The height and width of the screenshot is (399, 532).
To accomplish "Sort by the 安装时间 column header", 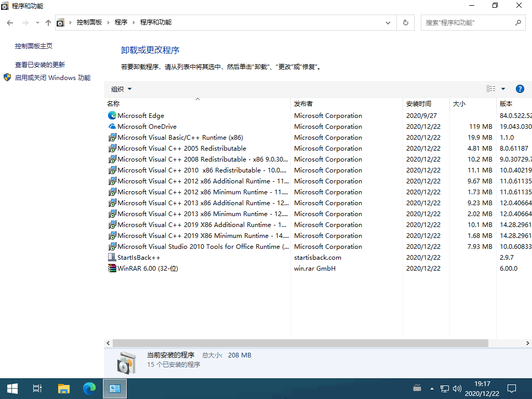I will point(427,104).
